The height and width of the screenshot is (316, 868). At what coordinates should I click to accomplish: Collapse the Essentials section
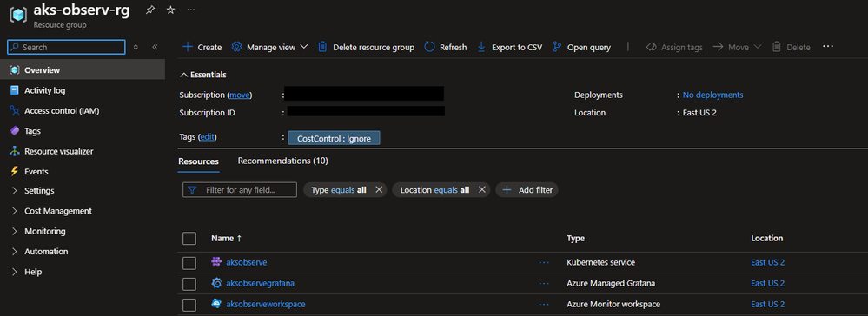click(202, 75)
